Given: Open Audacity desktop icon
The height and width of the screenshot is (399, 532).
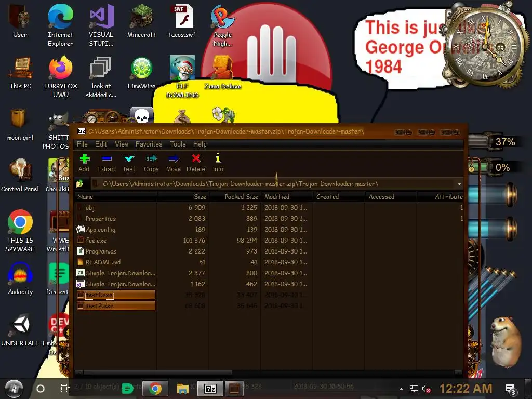Looking at the screenshot, I should point(20,278).
